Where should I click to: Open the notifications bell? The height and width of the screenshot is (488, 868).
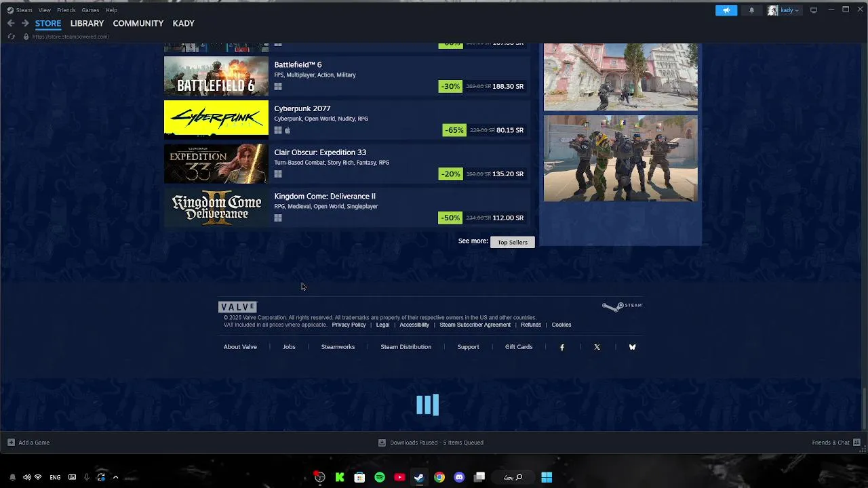click(x=751, y=10)
